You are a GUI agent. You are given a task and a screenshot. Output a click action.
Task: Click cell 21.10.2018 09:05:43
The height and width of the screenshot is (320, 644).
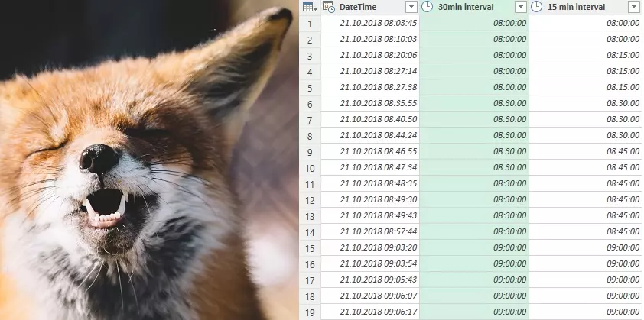click(370, 280)
